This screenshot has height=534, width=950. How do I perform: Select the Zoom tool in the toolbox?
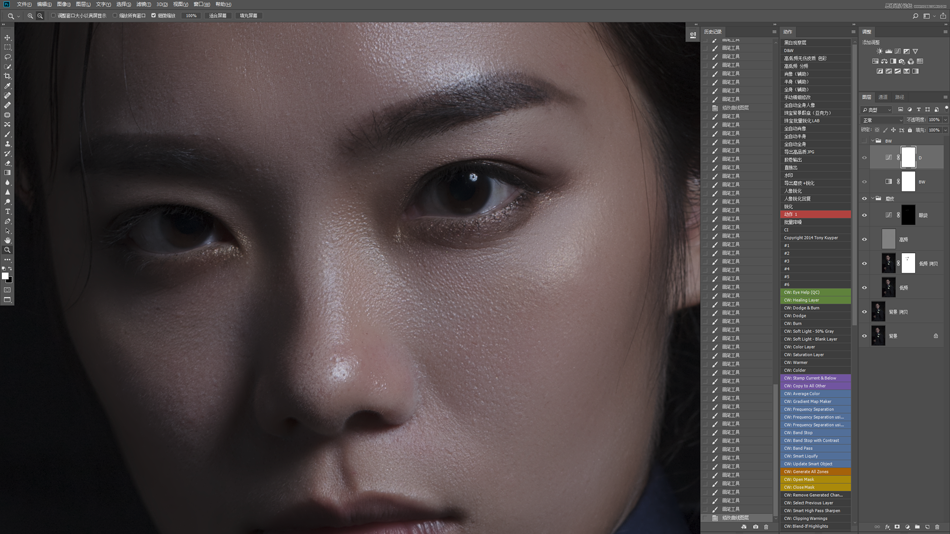coord(7,250)
